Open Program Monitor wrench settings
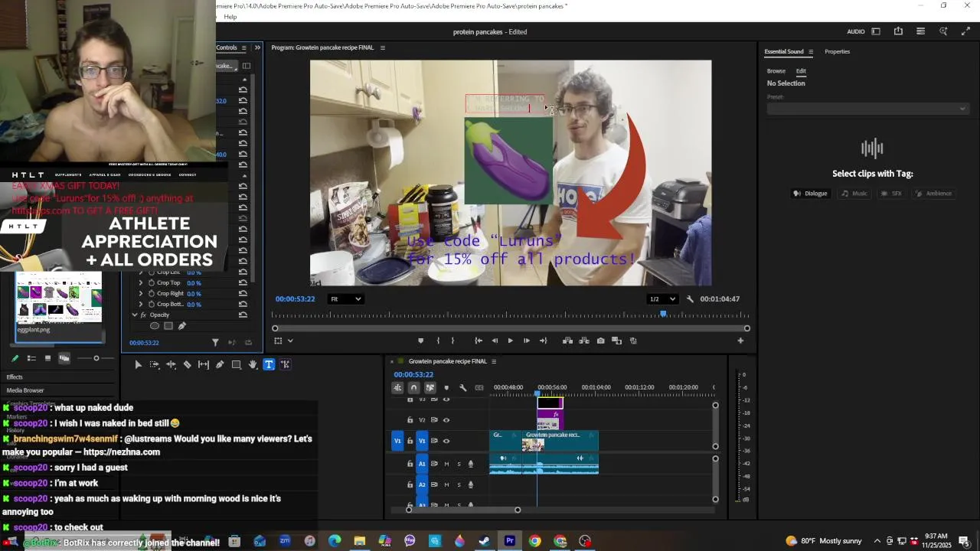Viewport: 980px width, 551px height. pos(690,299)
